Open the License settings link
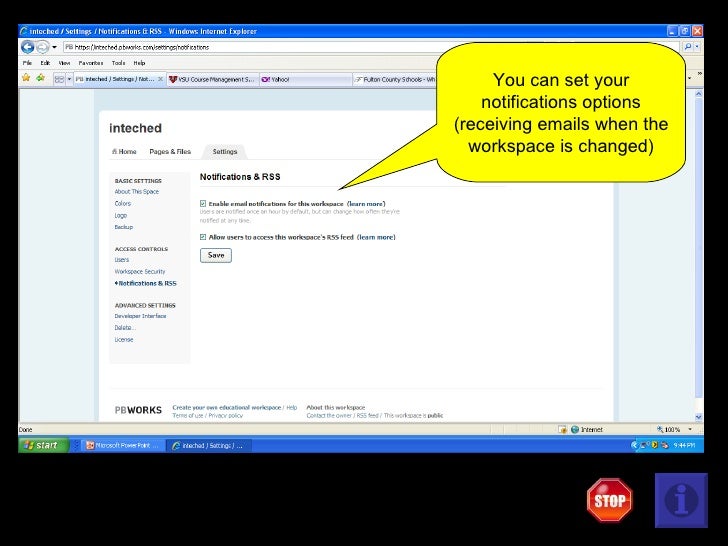728x546 pixels. click(x=124, y=339)
